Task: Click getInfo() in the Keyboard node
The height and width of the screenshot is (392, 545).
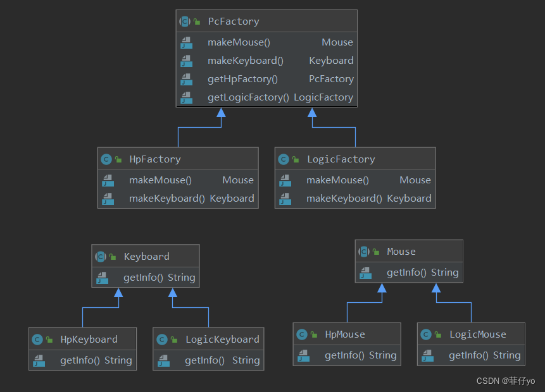Action: (x=143, y=278)
